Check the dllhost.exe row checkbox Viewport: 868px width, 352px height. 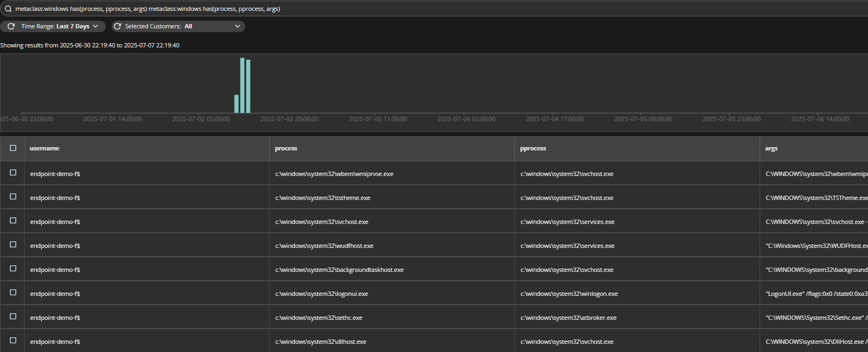tap(13, 341)
